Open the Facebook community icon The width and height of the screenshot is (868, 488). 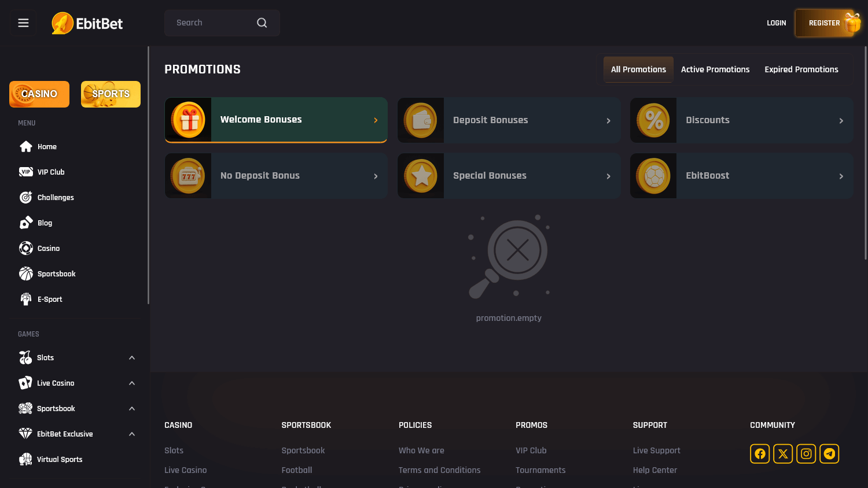(760, 454)
